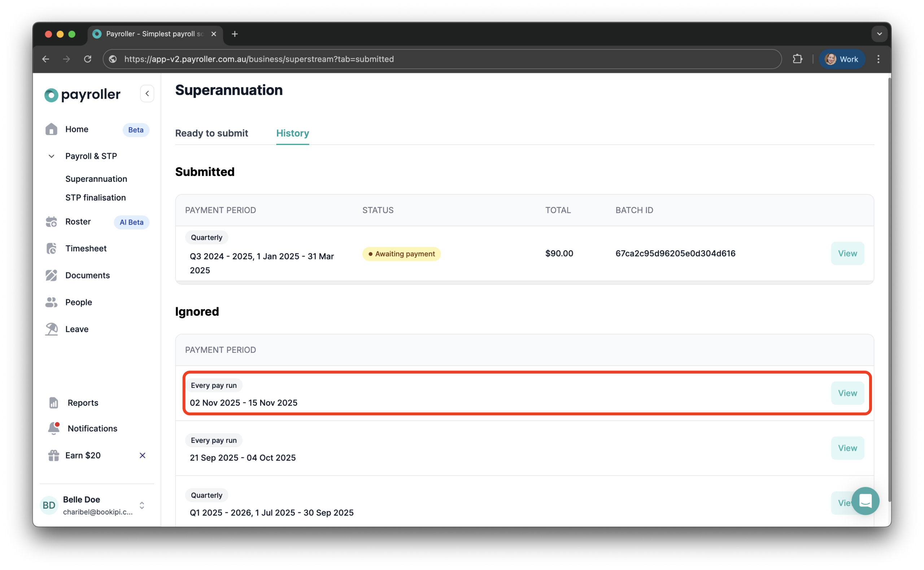Open Notifications via the bell icon
924x570 pixels.
click(x=53, y=428)
